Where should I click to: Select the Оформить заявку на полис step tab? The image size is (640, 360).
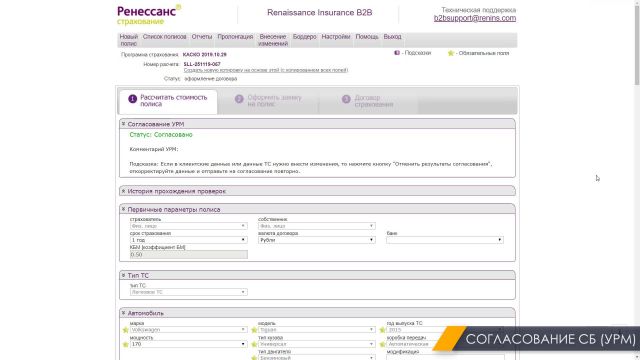pos(268,101)
